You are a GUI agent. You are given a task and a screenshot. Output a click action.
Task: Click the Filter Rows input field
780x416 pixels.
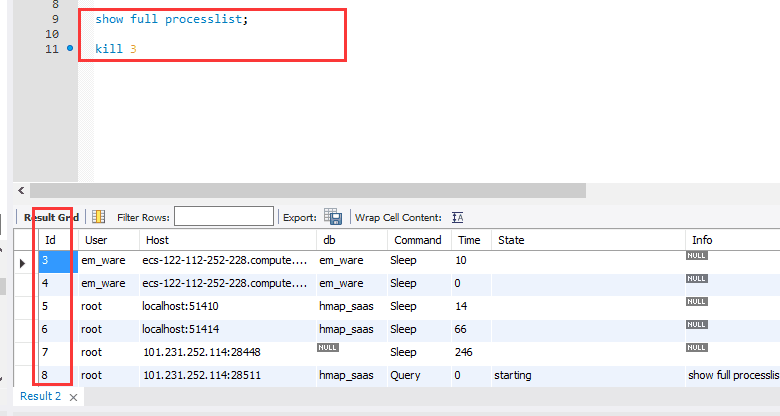[x=223, y=217]
